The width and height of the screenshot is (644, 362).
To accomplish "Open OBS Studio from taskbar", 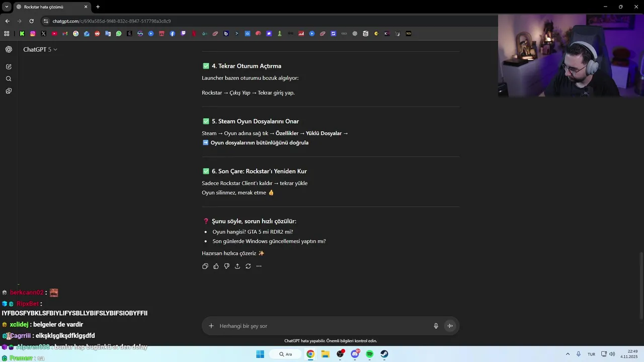I will pos(341,354).
